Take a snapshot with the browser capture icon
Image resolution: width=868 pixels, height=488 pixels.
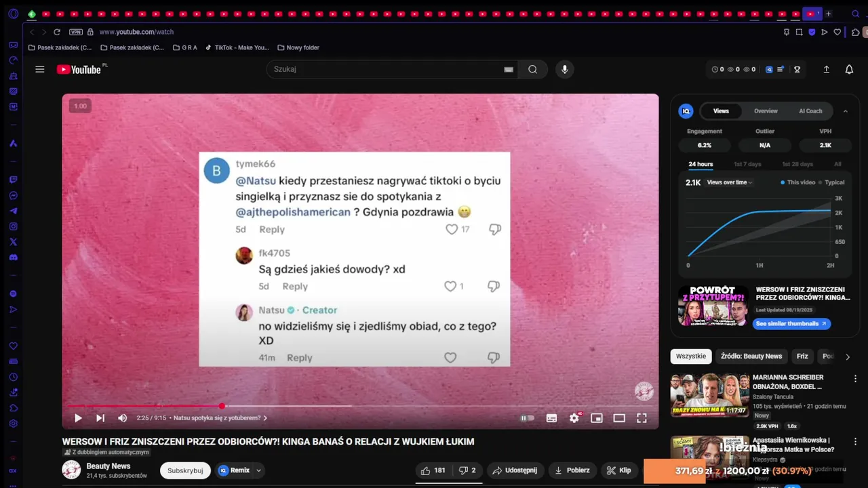click(x=800, y=32)
